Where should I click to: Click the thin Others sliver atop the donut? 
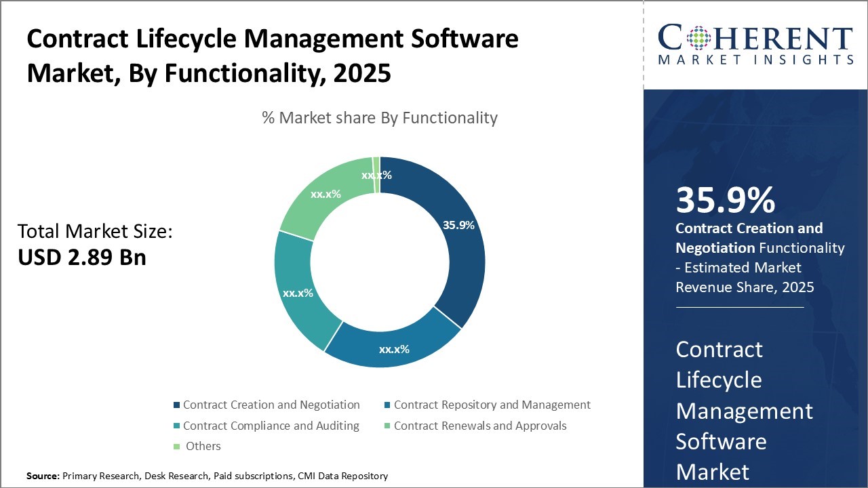coord(376,161)
